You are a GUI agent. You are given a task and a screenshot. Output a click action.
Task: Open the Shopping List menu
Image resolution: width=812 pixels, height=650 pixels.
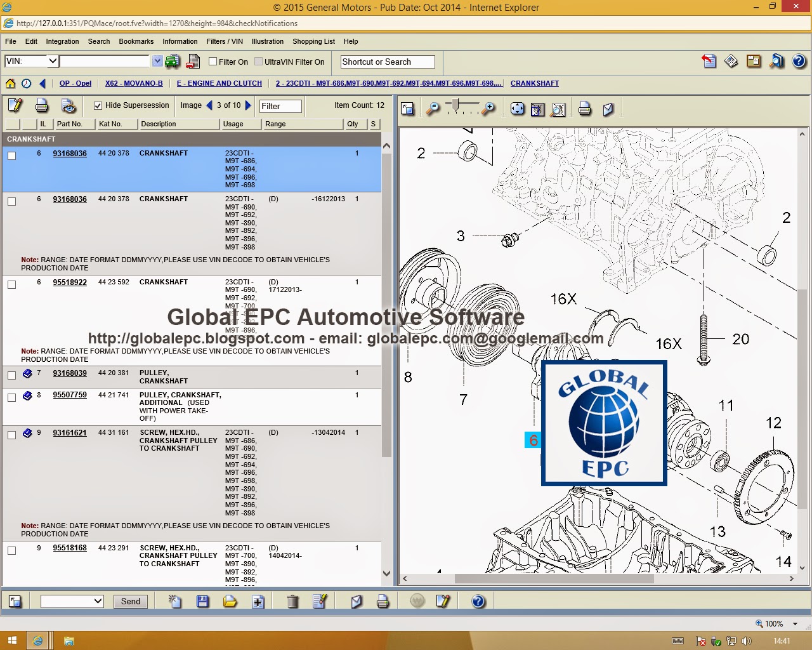(x=313, y=41)
